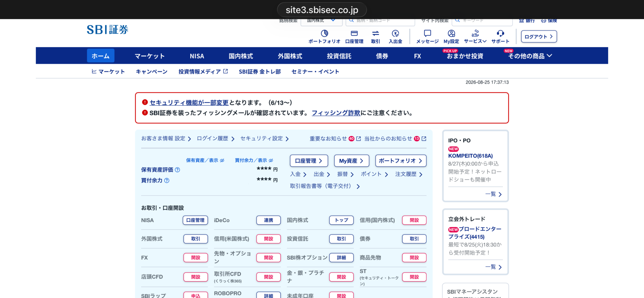This screenshot has width=644, height=298.
Task: Open the セキュリティ機能が一部変更 notice link
Action: pyautogui.click(x=189, y=102)
